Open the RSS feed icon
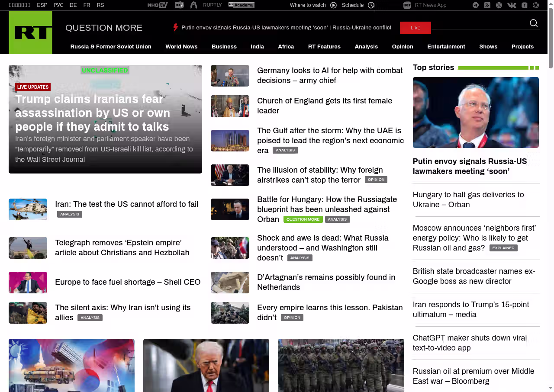This screenshot has width=554, height=392. [487, 5]
